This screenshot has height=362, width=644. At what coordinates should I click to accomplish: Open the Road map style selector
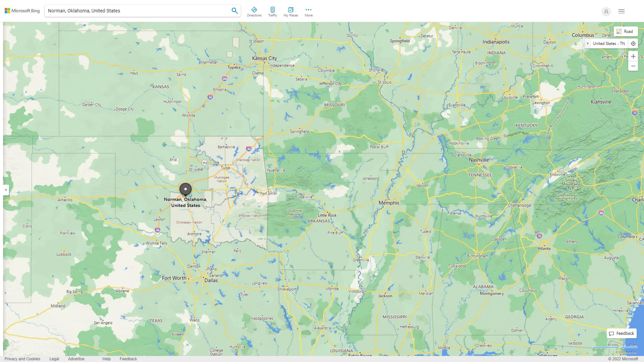625,31
